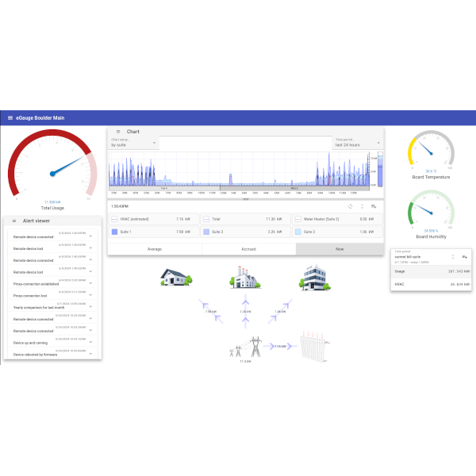Open the Alert viewer panel menu icon
The image size is (476, 476).
tap(14, 221)
